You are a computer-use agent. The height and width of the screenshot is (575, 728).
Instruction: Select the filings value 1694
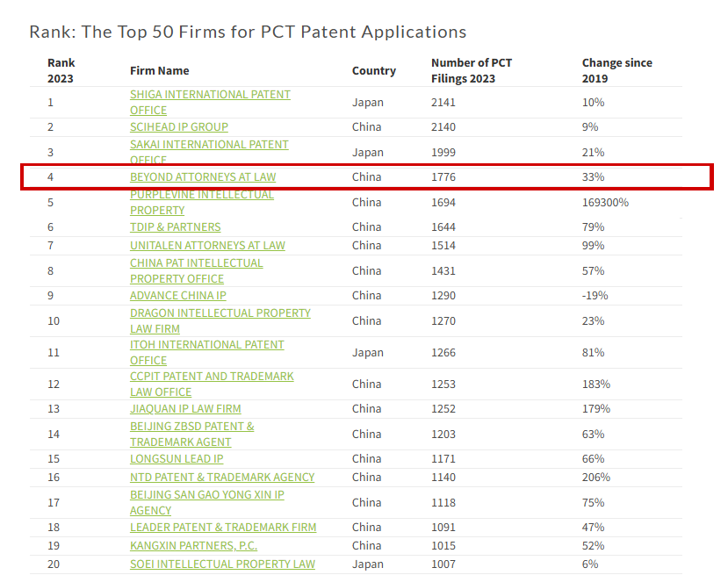[x=443, y=203]
